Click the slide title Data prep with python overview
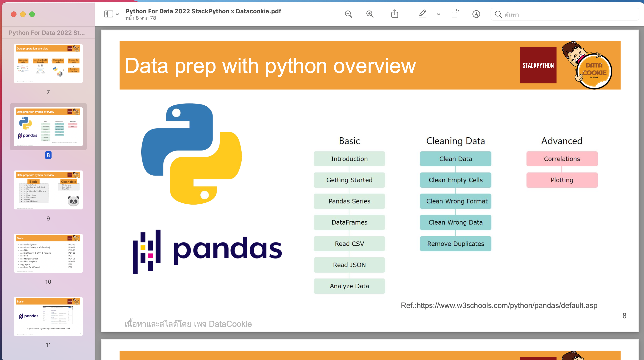This screenshot has height=360, width=644. 270,66
